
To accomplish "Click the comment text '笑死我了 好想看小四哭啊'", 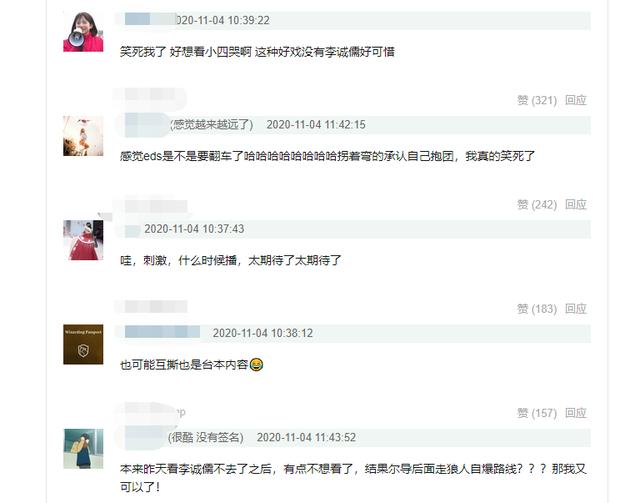I will [185, 52].
